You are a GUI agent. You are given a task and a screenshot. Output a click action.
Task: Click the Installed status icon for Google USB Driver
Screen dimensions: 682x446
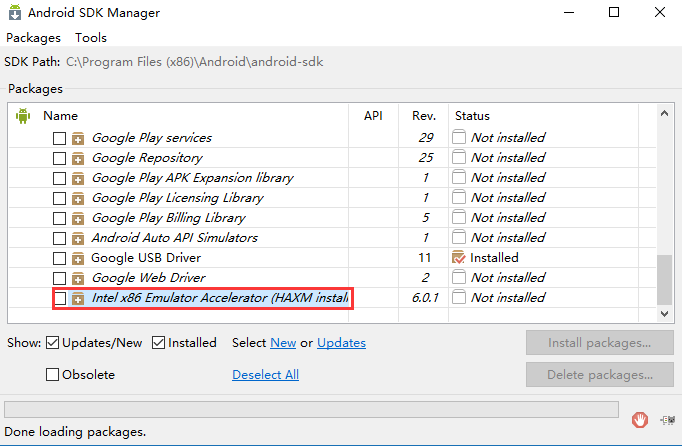click(458, 258)
